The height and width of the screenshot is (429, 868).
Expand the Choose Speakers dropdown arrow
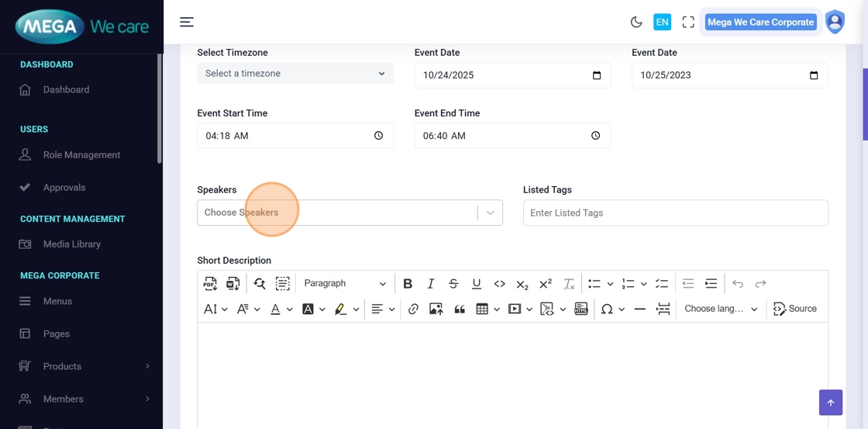pos(490,213)
